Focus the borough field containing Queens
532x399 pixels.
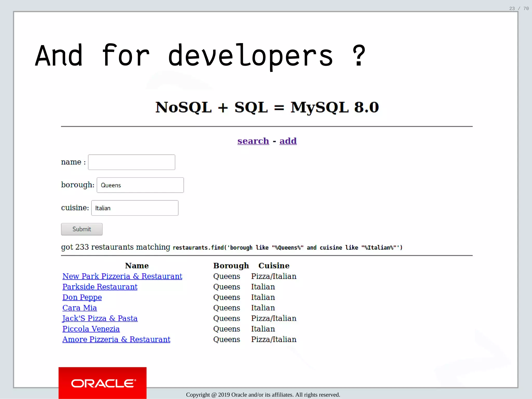140,185
